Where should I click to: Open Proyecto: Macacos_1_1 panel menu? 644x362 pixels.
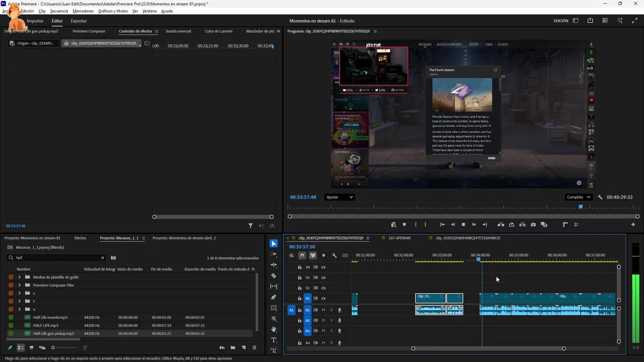(x=143, y=238)
